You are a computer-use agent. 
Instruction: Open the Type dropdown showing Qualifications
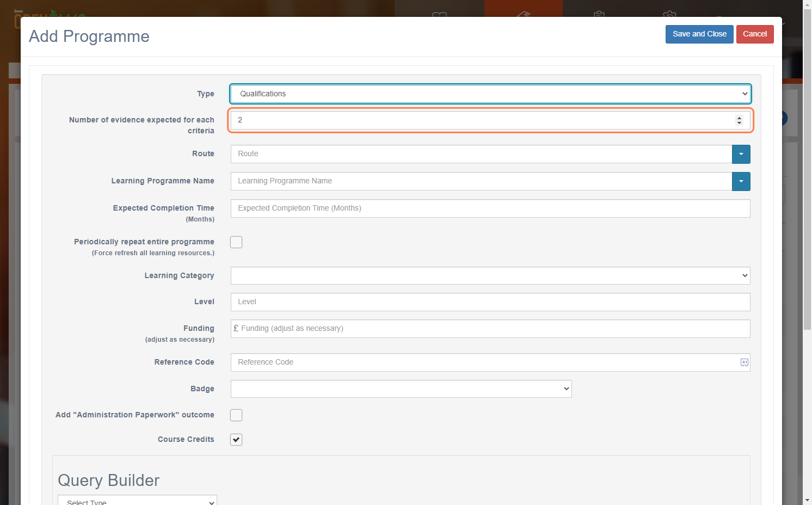point(490,94)
